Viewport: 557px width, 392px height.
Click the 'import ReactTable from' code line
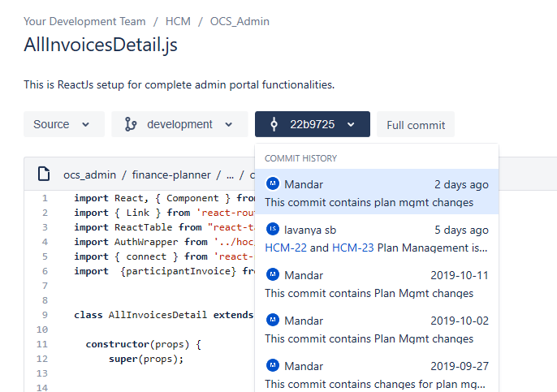[164, 227]
